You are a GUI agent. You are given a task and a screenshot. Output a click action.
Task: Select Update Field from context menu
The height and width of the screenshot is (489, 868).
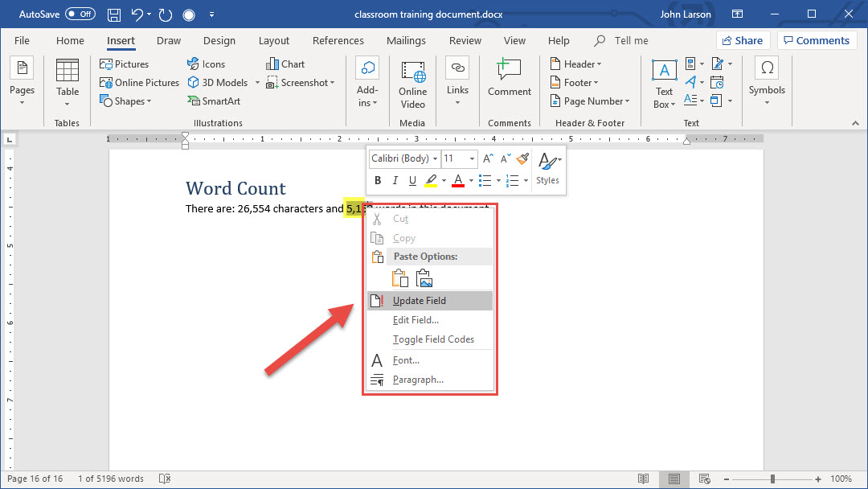pyautogui.click(x=419, y=301)
